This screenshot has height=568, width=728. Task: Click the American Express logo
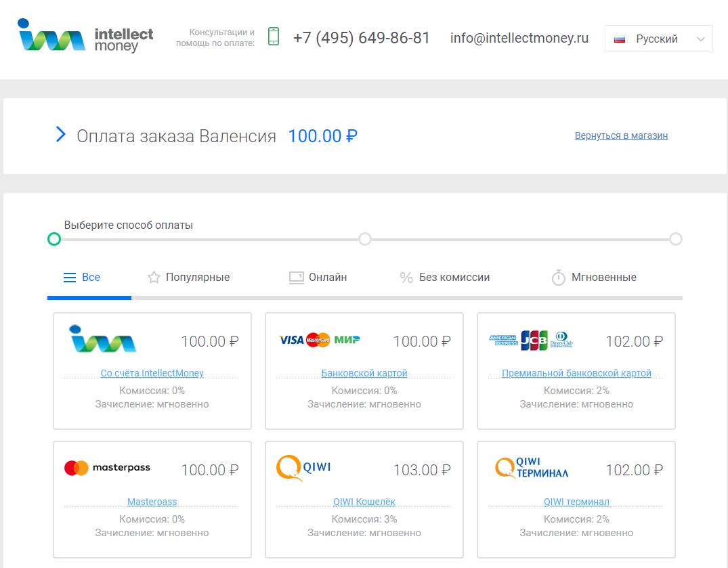[503, 340]
